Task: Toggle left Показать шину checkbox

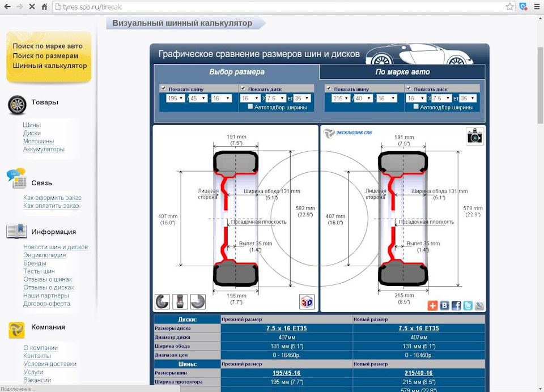Action: coord(164,88)
